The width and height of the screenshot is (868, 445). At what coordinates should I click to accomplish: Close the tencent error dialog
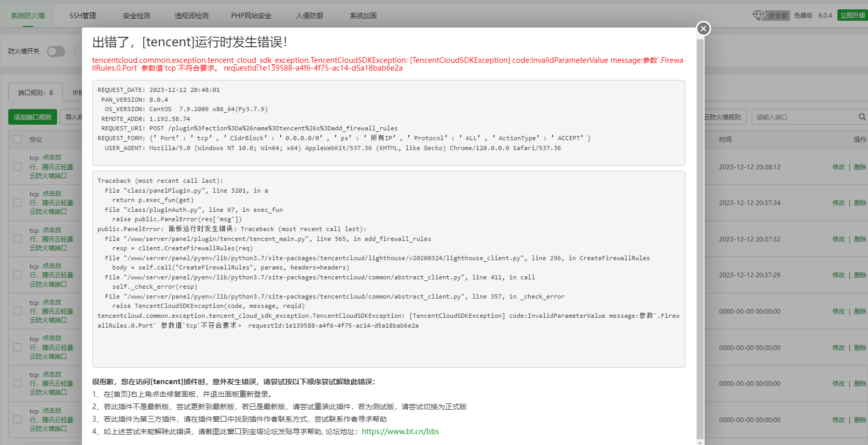pyautogui.click(x=703, y=29)
